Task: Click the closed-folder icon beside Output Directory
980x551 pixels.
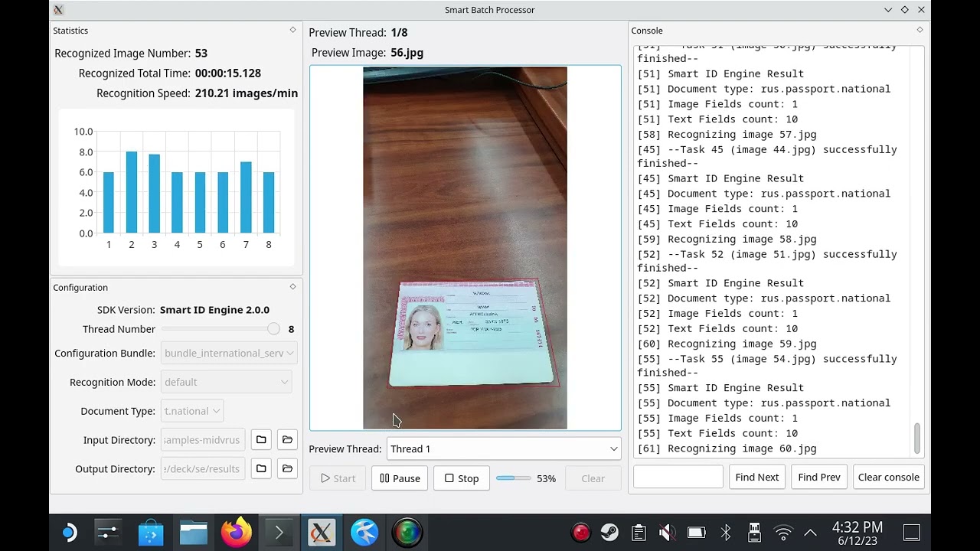Action: (x=261, y=468)
